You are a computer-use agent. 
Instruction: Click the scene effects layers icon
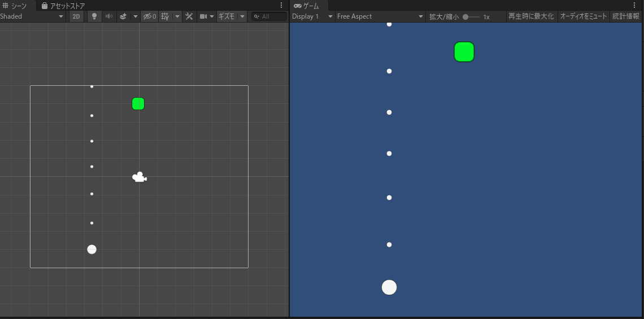123,16
